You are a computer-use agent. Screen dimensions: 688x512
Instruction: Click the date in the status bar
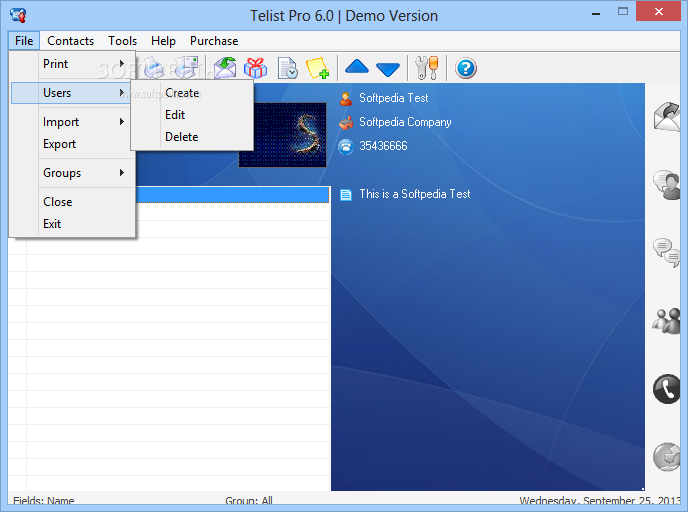[x=599, y=500]
